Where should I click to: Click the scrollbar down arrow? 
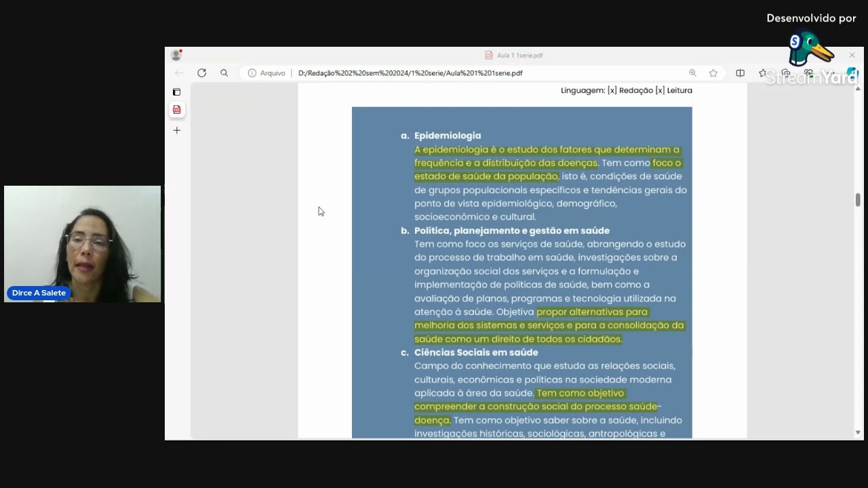(x=858, y=432)
